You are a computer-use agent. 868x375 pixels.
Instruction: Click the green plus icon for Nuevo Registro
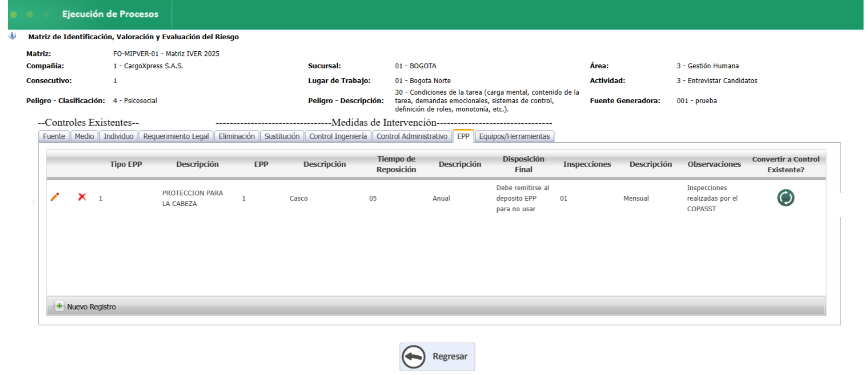(59, 306)
